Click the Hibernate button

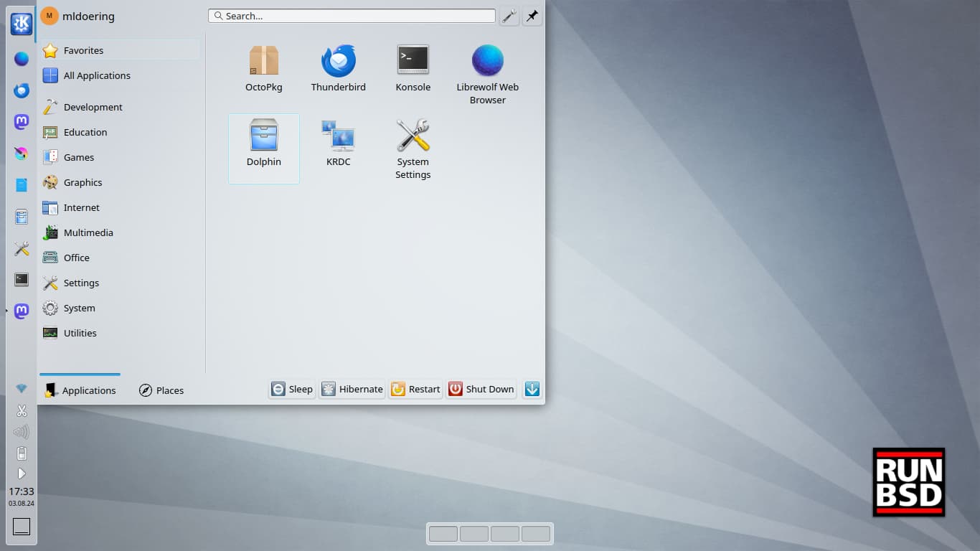point(352,389)
